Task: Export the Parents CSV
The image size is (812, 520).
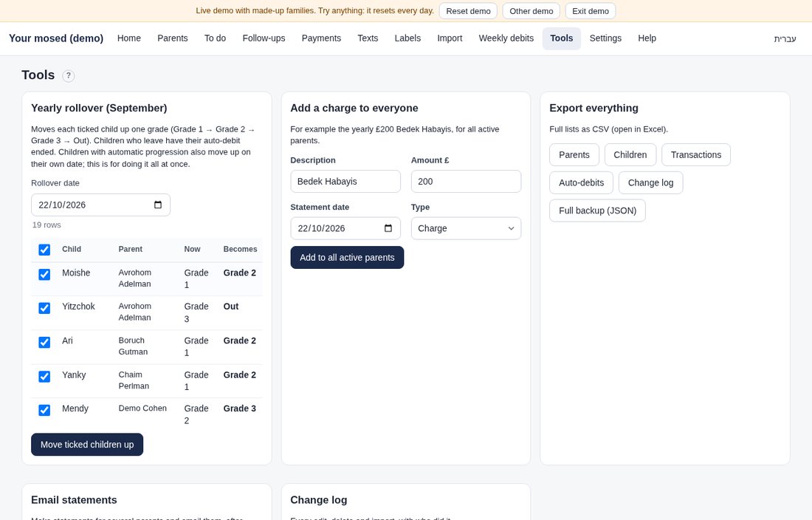Action: pyautogui.click(x=574, y=155)
